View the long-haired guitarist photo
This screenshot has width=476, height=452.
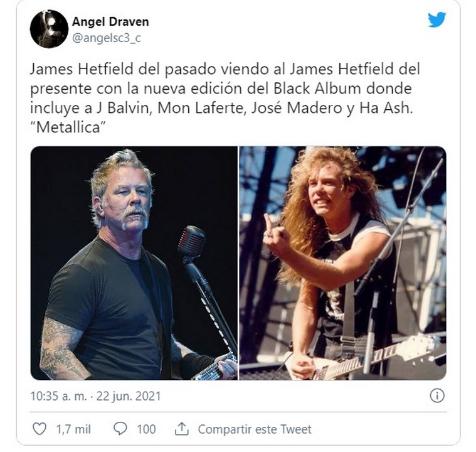point(342,263)
